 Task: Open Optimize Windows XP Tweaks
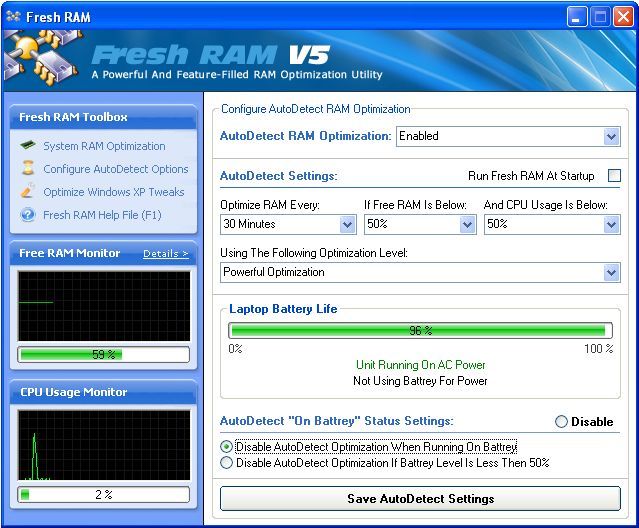(x=114, y=191)
